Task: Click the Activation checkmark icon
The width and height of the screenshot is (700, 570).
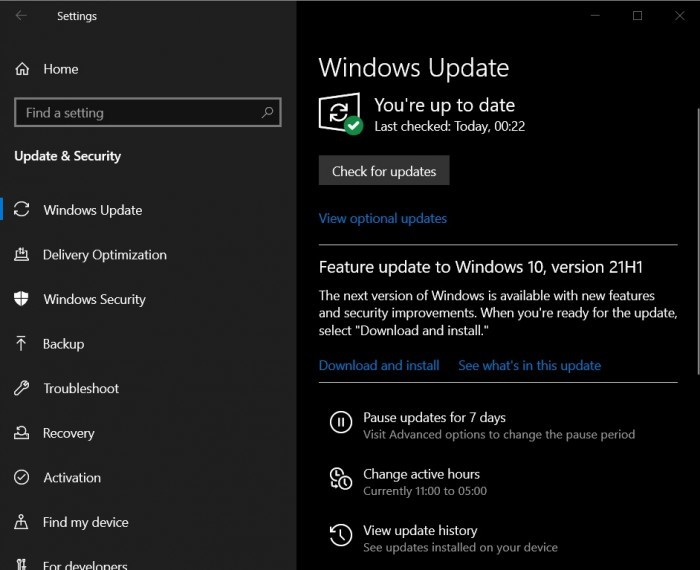Action: click(x=22, y=478)
